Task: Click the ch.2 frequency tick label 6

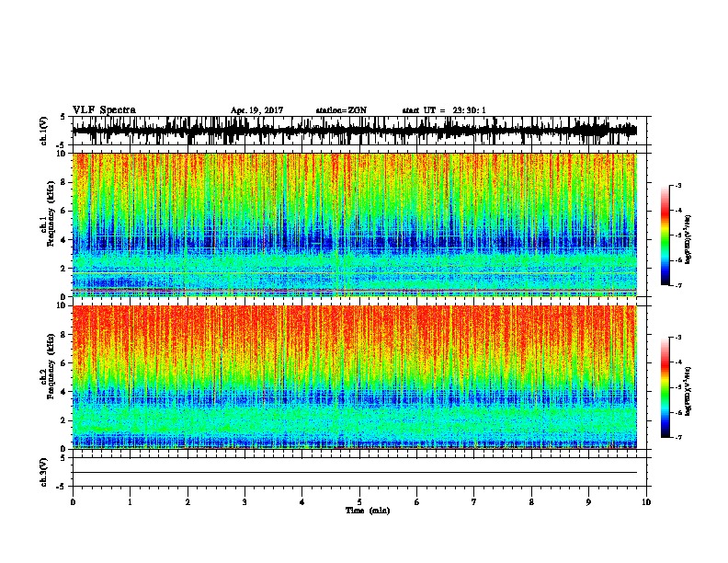Action: point(63,363)
